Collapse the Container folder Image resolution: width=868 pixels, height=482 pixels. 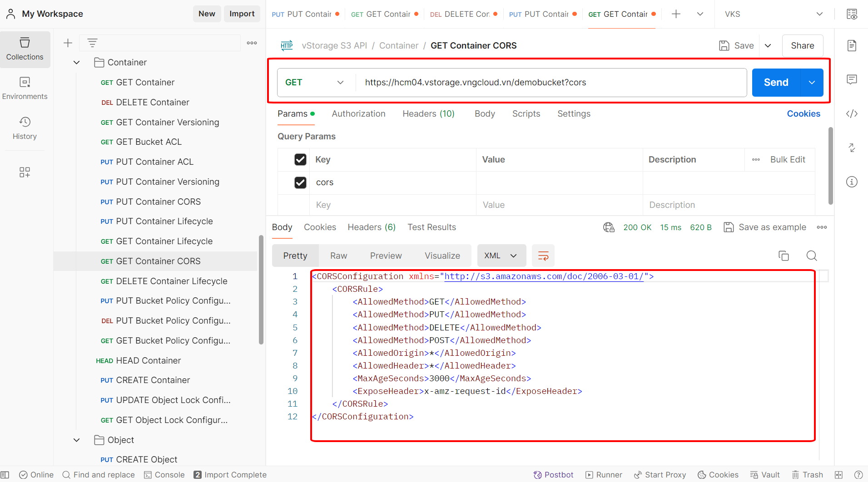(77, 62)
